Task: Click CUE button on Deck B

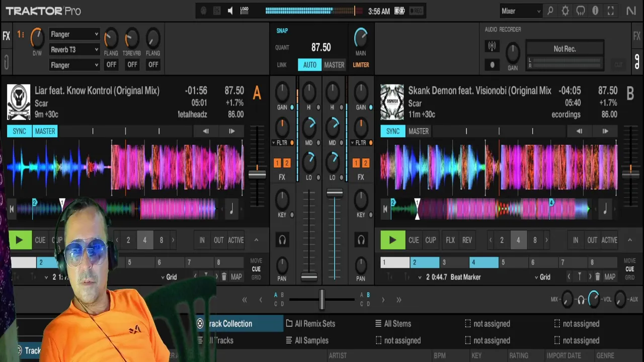Action: 414,240
